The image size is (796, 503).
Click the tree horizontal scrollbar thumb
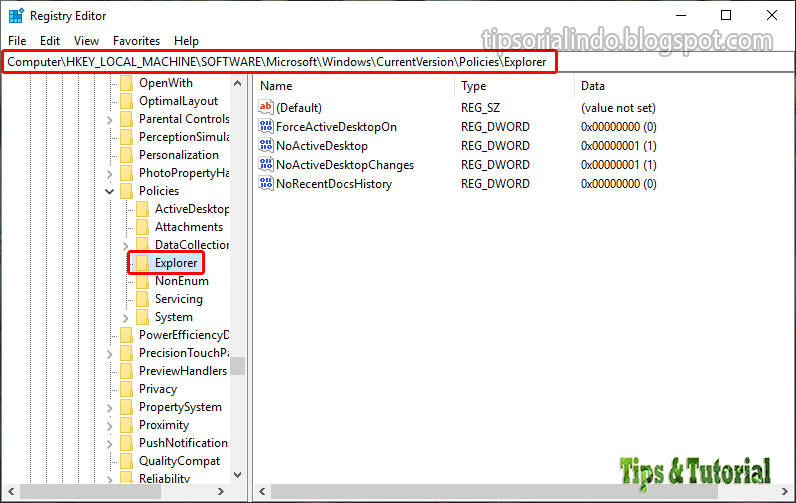[90, 491]
